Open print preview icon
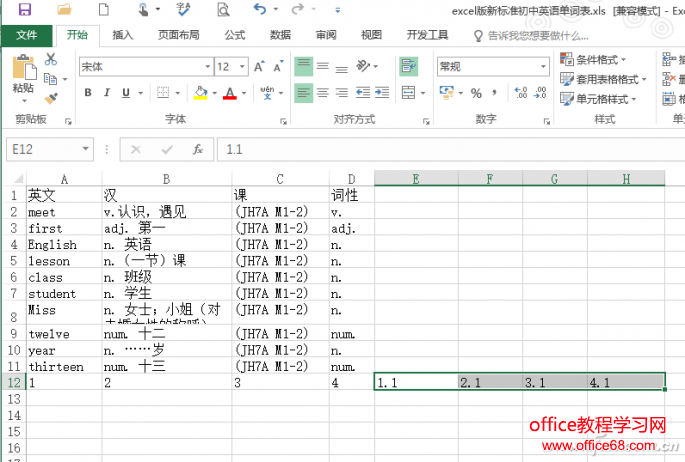Viewport: 685px width, 462px height. coord(223,9)
